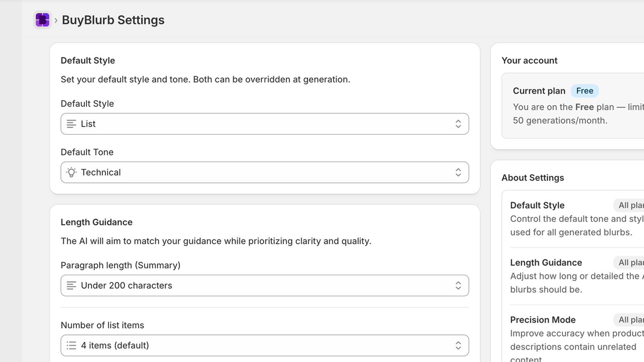Image resolution: width=644 pixels, height=362 pixels.
Task: Select the Your account heading
Action: pyautogui.click(x=529, y=60)
